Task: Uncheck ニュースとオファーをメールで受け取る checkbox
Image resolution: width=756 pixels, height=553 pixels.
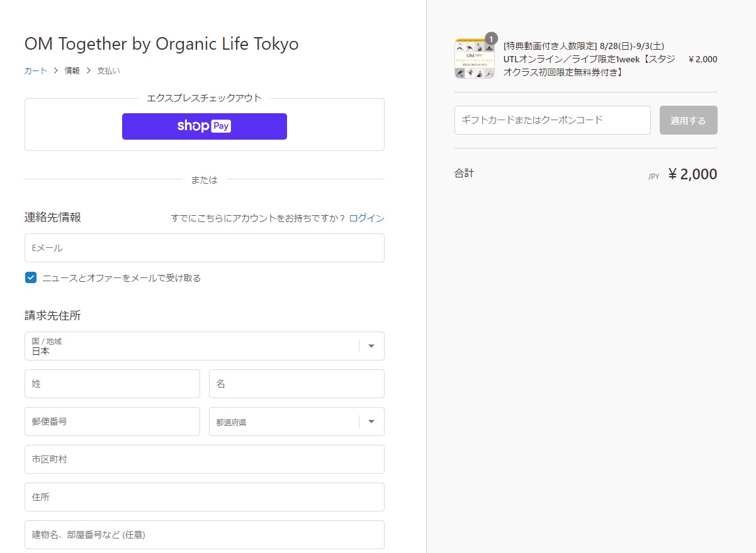Action: pyautogui.click(x=31, y=277)
